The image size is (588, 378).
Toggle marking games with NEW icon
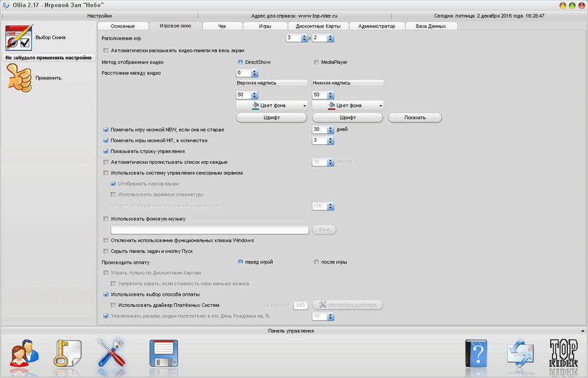[106, 130]
